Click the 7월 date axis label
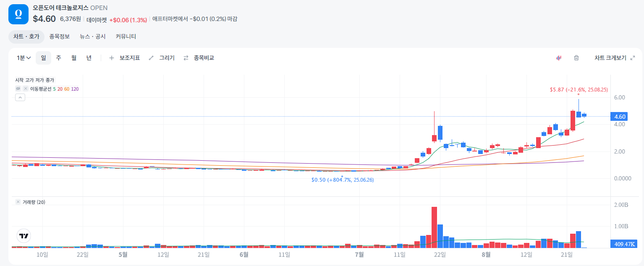The image size is (644, 266). pos(359,255)
